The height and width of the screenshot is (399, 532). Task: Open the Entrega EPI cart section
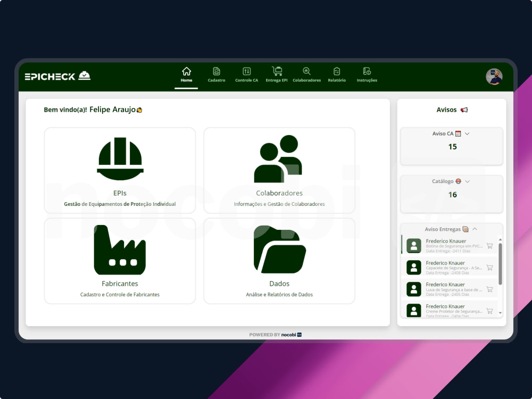277,76
